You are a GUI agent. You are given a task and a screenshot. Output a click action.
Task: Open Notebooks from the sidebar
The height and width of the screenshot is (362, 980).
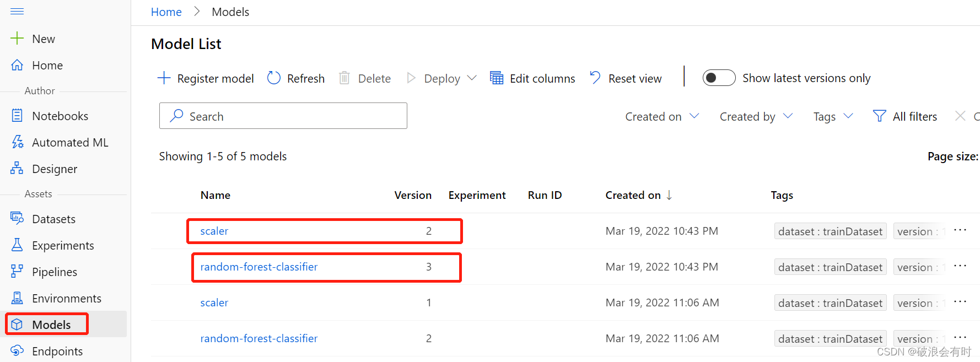coord(60,116)
